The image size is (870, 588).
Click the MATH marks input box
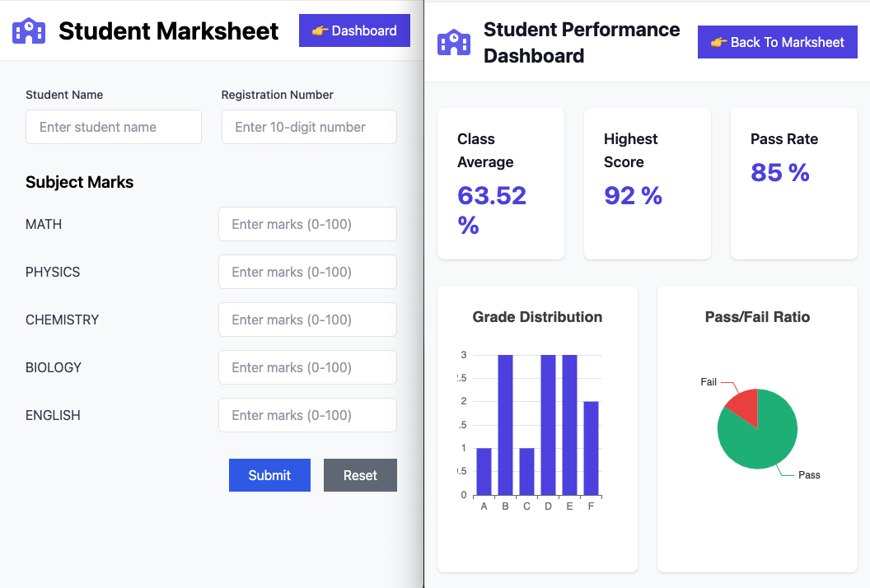tap(307, 224)
